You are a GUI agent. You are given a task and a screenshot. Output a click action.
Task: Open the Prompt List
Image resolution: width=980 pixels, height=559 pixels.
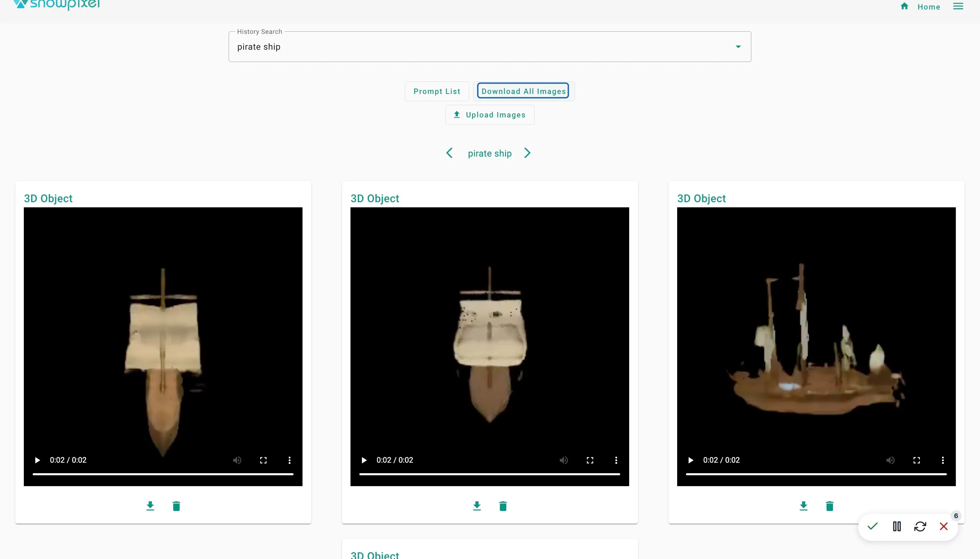[437, 91]
